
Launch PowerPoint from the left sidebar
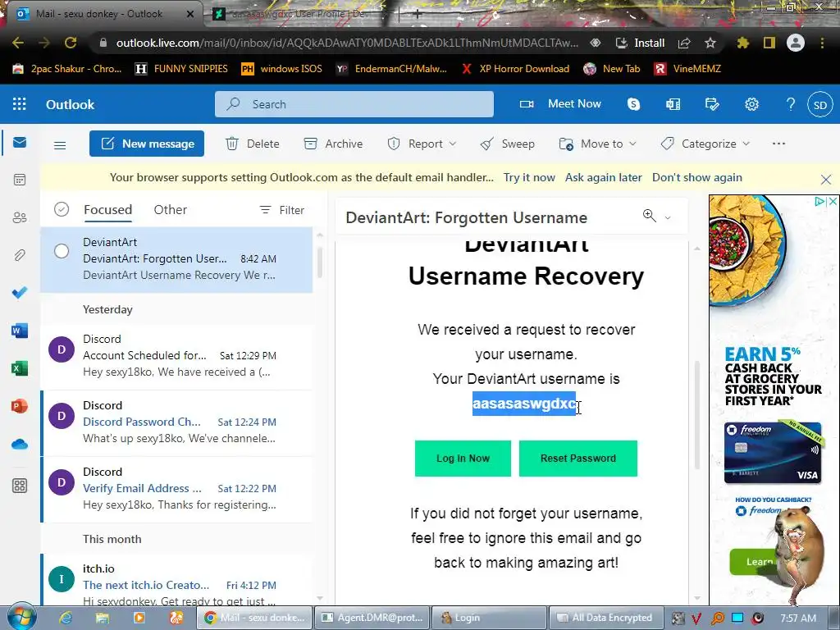(x=20, y=406)
